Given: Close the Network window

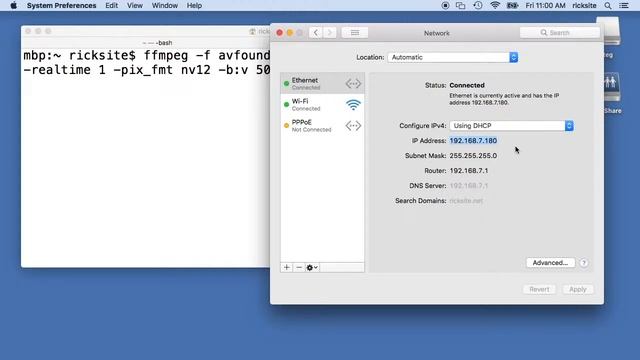Looking at the screenshot, I should pyautogui.click(x=280, y=33).
